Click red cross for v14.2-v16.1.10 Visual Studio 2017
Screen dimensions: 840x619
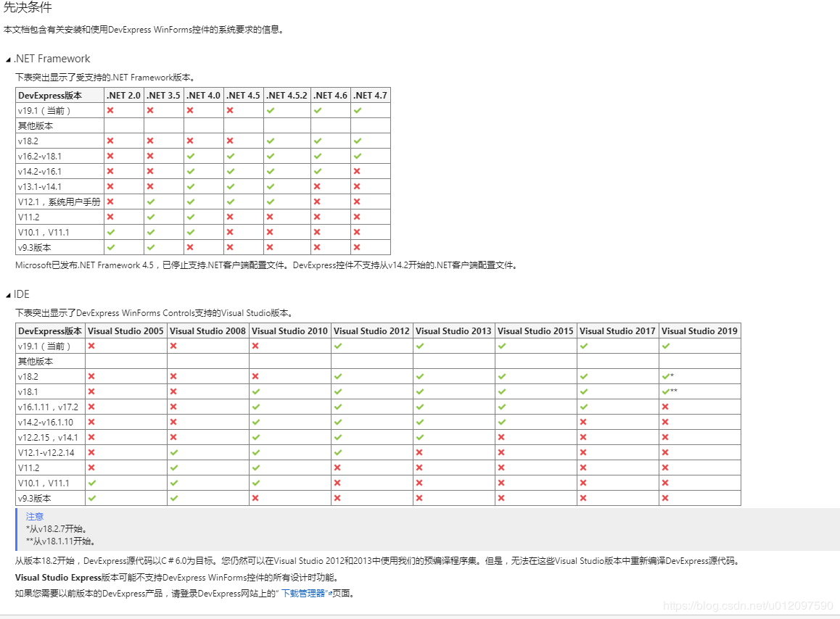583,422
